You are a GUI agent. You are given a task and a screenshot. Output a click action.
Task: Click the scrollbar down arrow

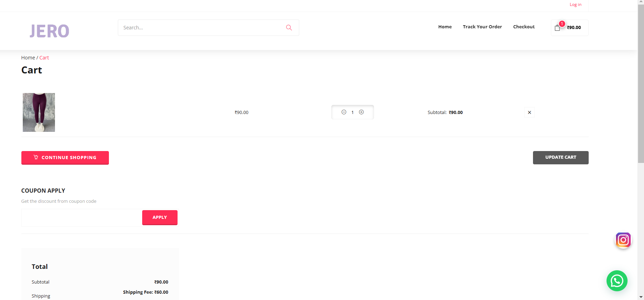tap(640, 297)
